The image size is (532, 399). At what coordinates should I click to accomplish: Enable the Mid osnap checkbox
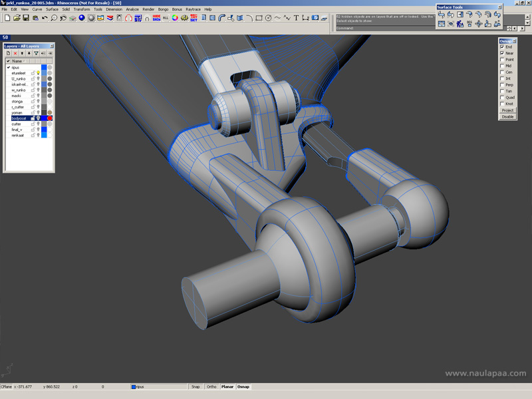pos(502,66)
